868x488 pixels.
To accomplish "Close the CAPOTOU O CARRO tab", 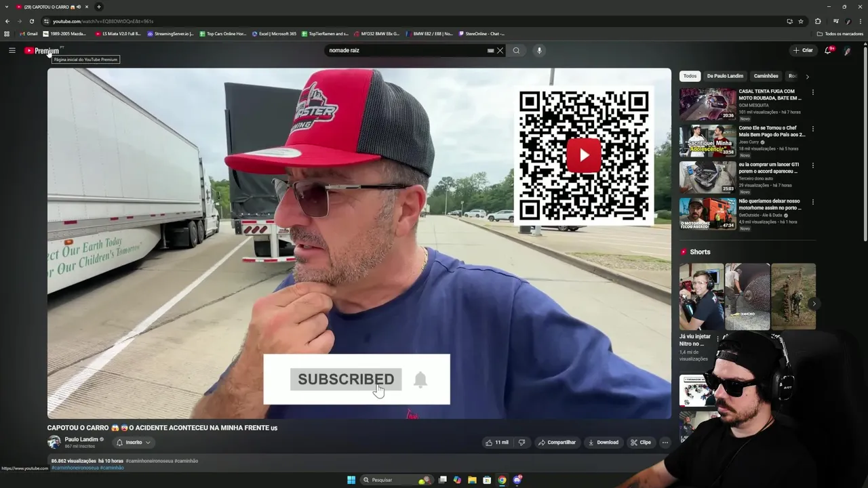I will tap(87, 7).
